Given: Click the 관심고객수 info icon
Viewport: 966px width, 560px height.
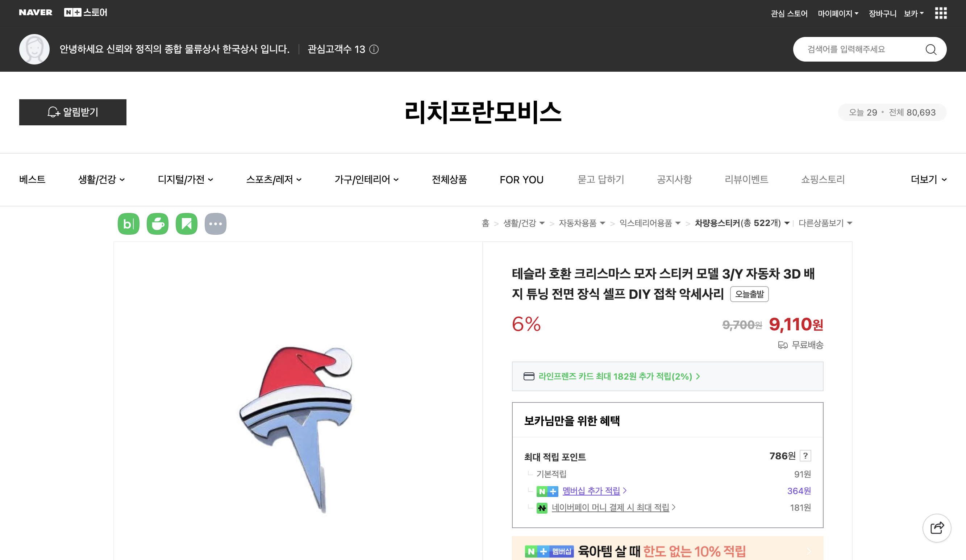Looking at the screenshot, I should (375, 50).
